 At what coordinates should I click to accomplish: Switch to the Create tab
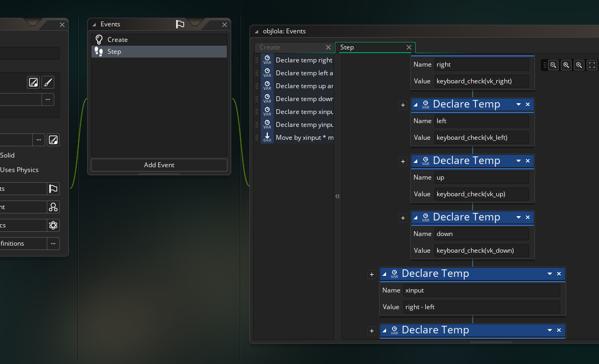point(294,47)
